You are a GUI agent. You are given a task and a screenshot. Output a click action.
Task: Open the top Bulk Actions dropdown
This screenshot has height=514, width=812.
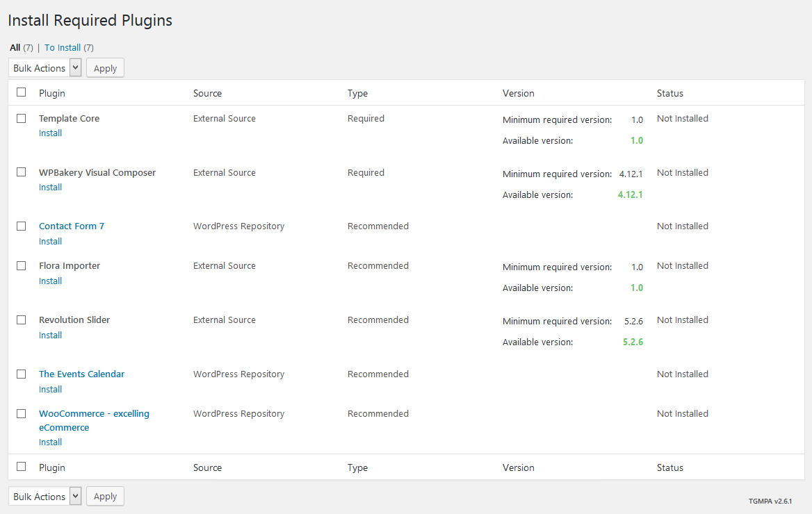(45, 68)
